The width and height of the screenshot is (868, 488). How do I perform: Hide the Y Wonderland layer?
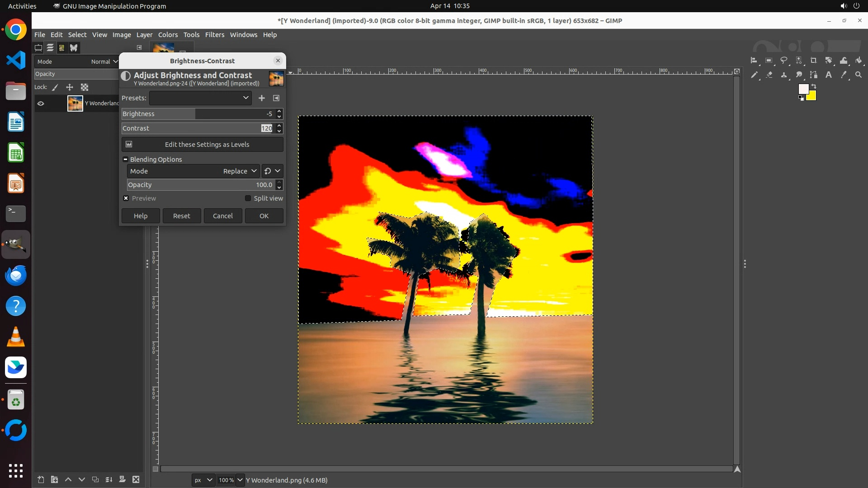coord(41,103)
